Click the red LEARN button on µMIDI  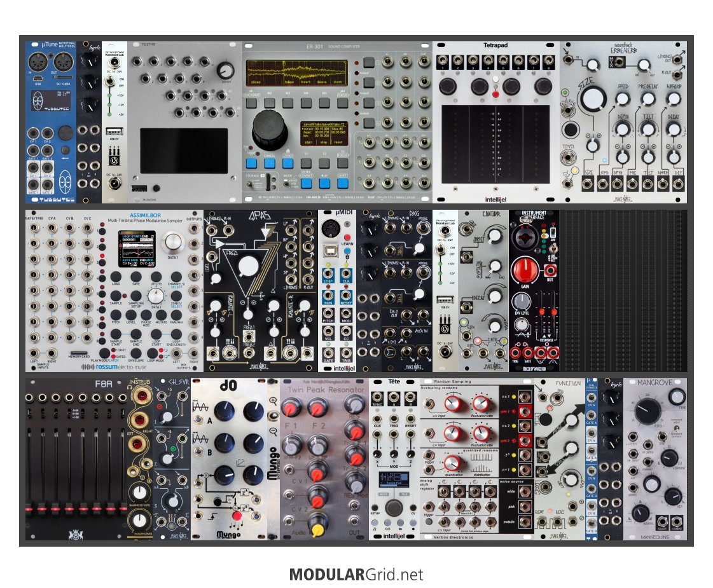click(347, 238)
